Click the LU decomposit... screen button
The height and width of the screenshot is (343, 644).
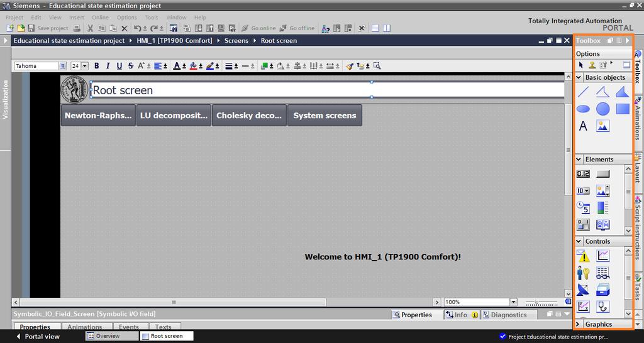click(x=174, y=116)
